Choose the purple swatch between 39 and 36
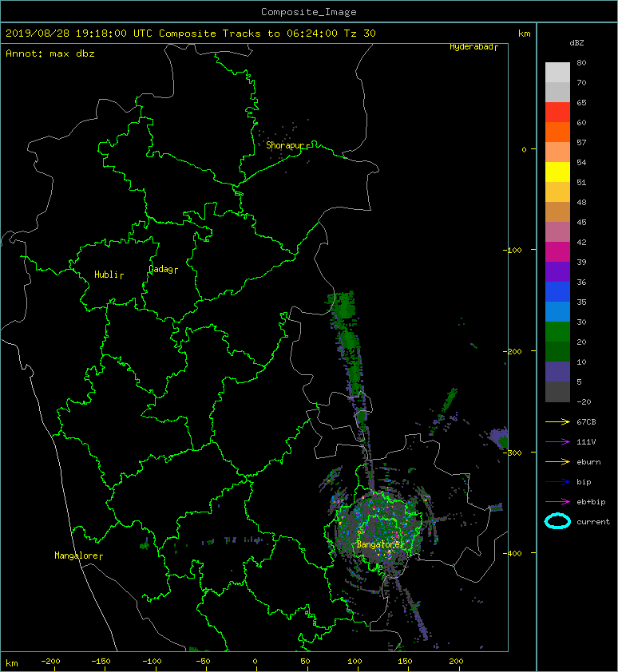 (x=557, y=271)
